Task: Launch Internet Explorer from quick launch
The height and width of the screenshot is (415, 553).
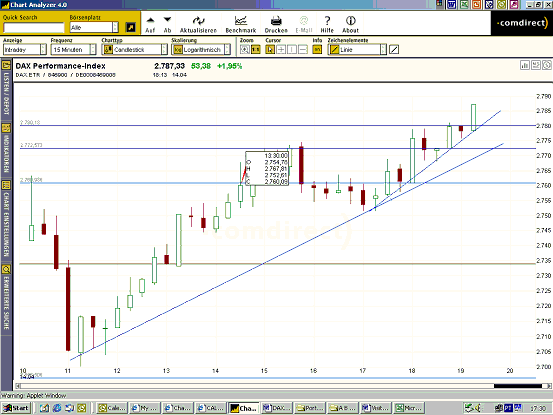Action: pos(57,408)
